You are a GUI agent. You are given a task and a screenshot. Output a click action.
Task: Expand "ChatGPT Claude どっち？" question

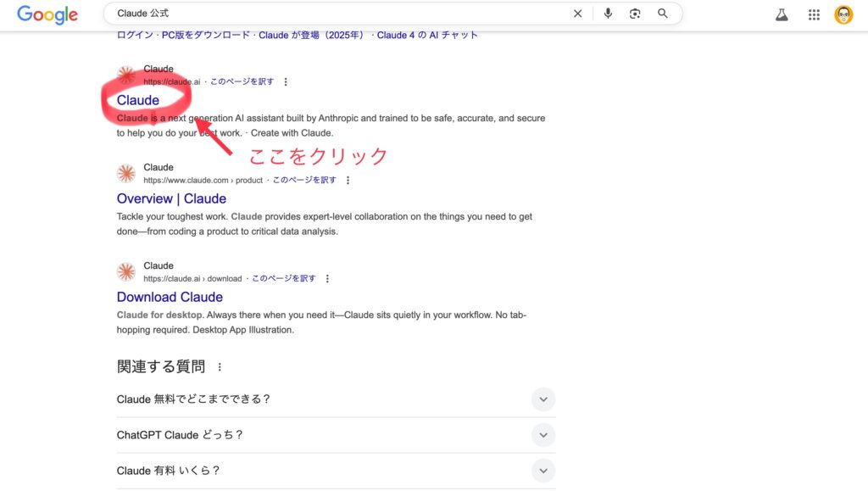pos(543,435)
